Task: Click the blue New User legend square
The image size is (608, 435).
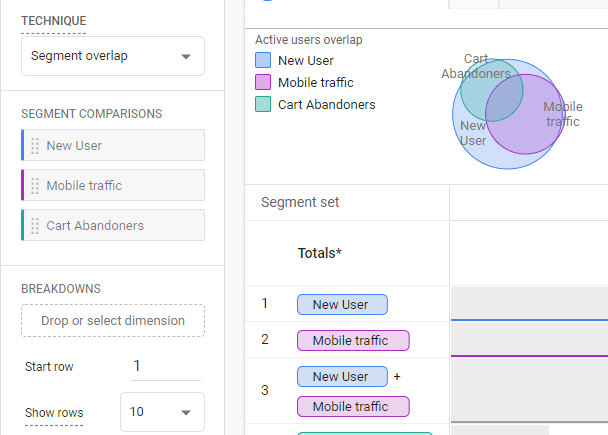Action: 263,61
